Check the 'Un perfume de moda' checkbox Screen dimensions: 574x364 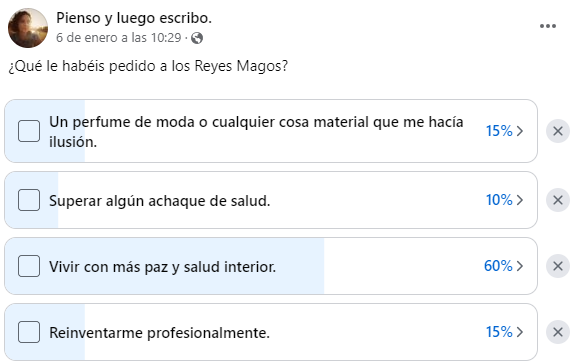(x=29, y=131)
